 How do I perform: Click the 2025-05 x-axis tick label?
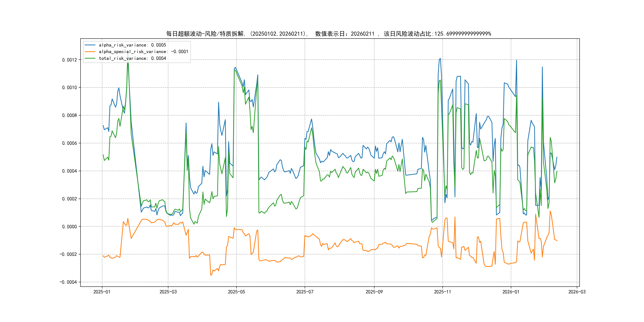tap(236, 292)
